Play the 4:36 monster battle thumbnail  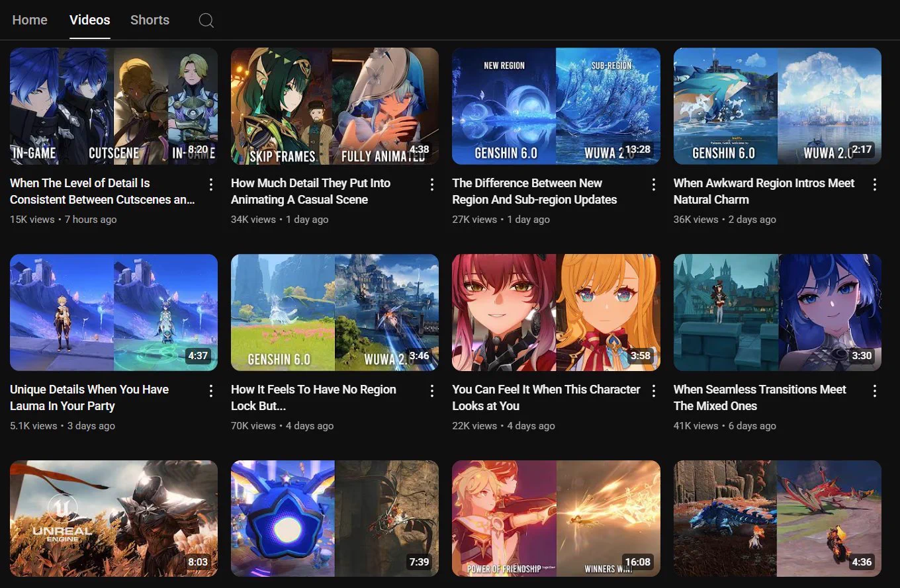coord(778,519)
